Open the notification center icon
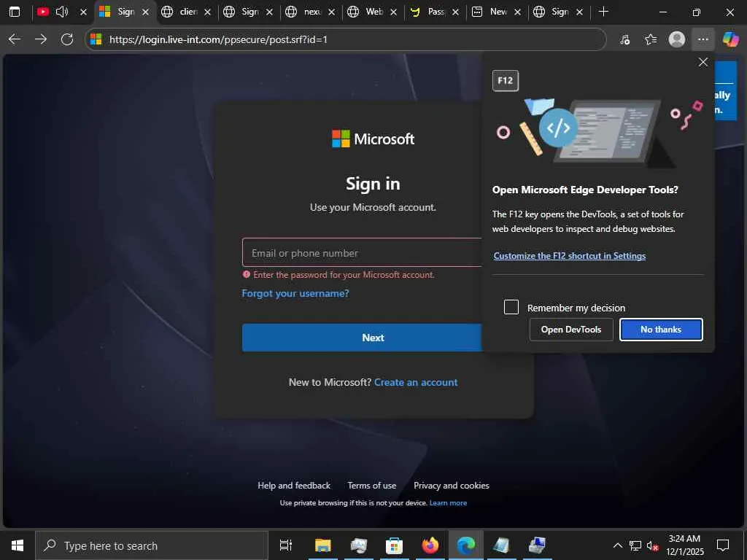Viewport: 747px width, 560px height. tap(723, 545)
